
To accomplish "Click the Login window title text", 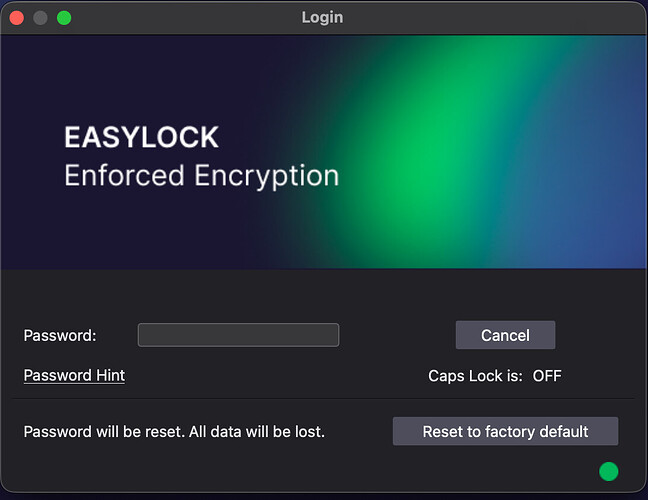I will [322, 17].
